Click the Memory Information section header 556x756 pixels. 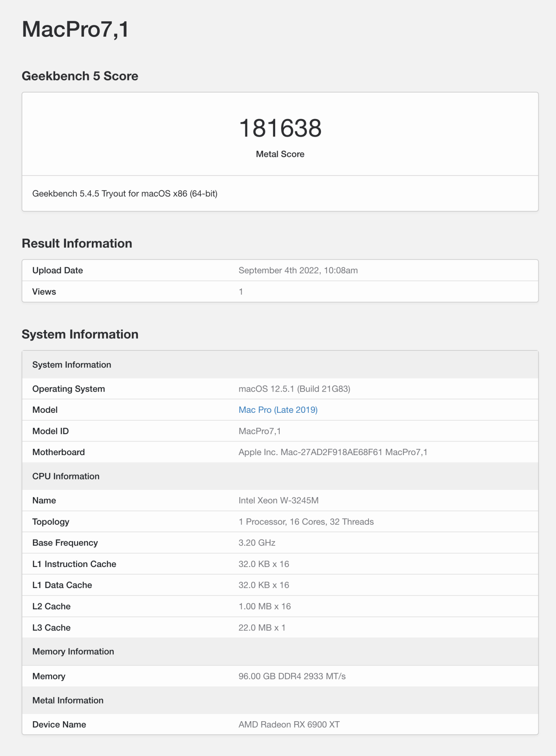tap(280, 652)
